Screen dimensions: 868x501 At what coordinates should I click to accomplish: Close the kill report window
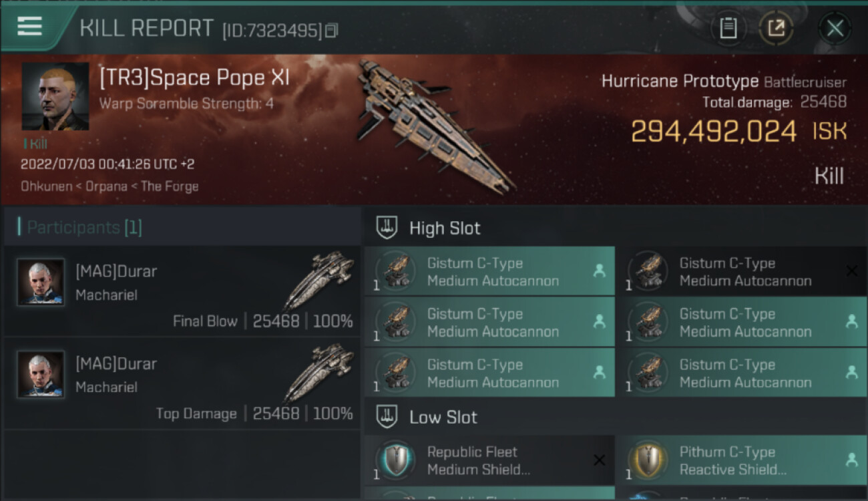coord(835,28)
